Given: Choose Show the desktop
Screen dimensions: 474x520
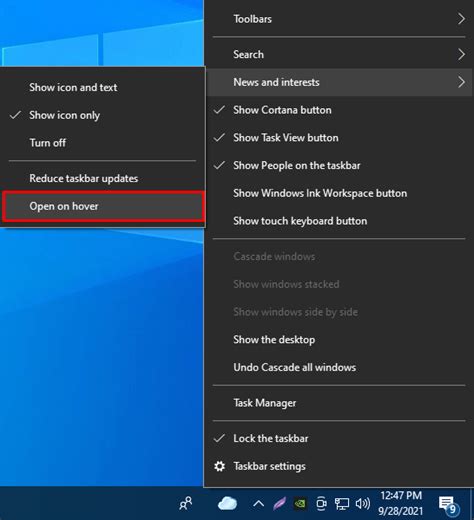Looking at the screenshot, I should click(x=339, y=340).
